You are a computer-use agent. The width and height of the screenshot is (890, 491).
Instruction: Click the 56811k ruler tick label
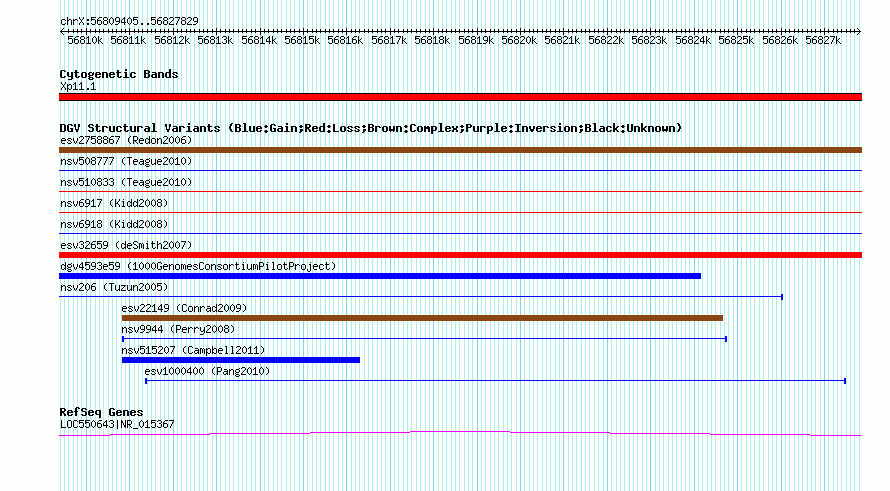tap(128, 41)
